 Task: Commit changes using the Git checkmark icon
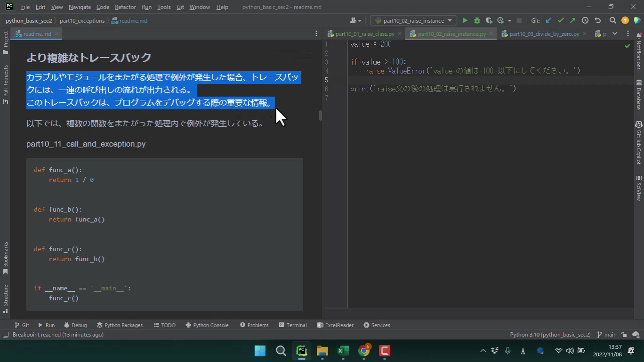point(561,20)
